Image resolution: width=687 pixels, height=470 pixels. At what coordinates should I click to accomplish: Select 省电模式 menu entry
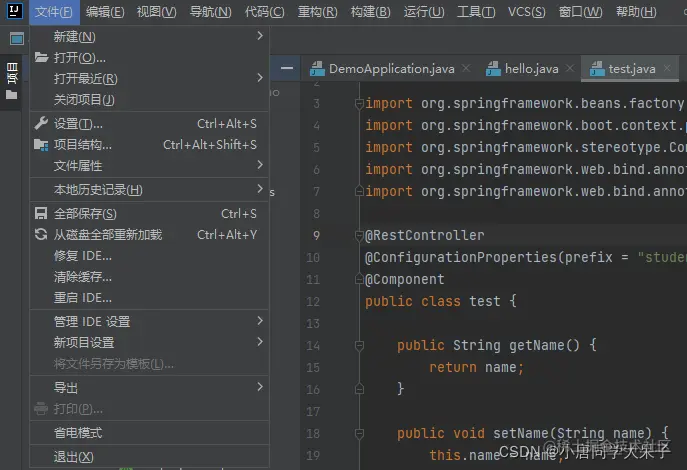pos(149,433)
